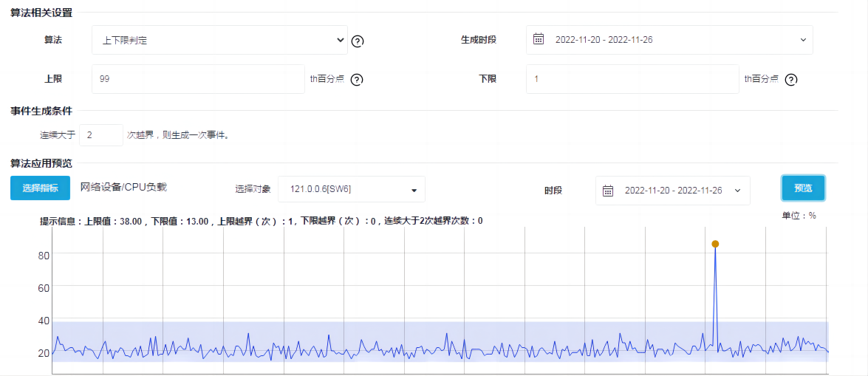Select the 连续大于 count input field

[x=100, y=135]
